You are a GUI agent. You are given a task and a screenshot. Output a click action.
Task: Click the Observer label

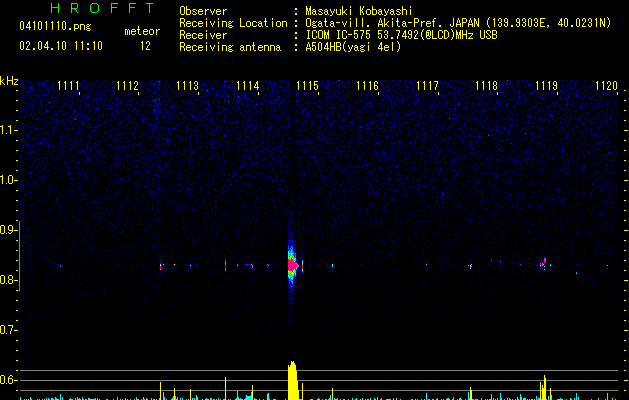point(203,11)
